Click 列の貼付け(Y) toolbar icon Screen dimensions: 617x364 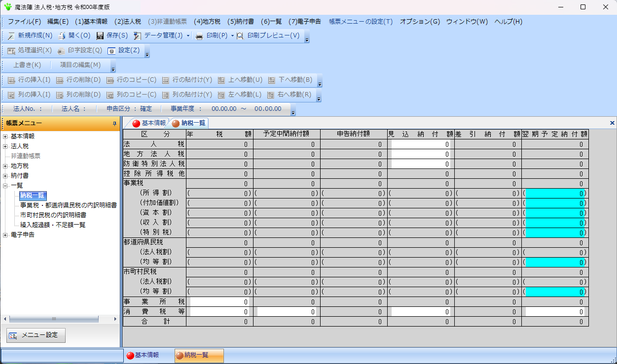(x=166, y=95)
